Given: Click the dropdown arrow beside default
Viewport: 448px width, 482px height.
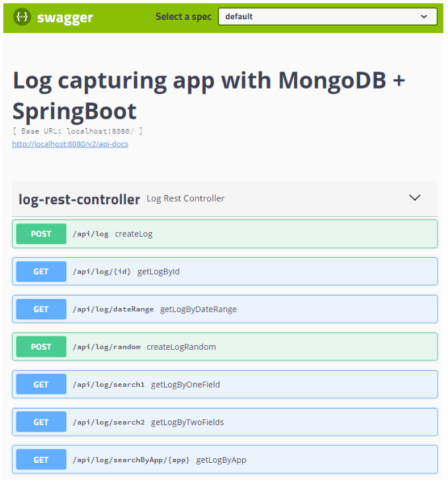Looking at the screenshot, I should 424,17.
